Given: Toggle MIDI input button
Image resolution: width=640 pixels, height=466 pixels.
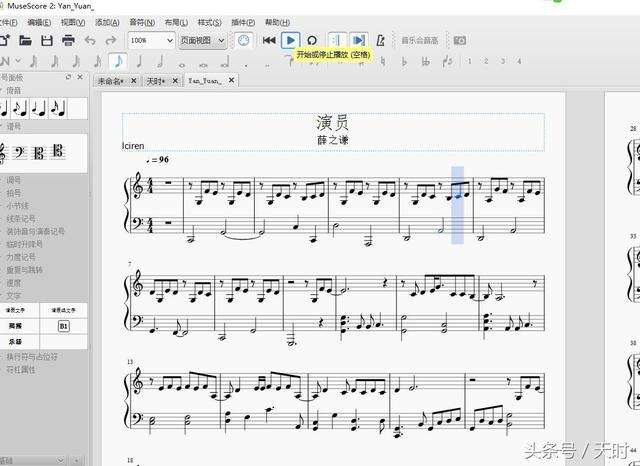Looking at the screenshot, I should click(243, 40).
